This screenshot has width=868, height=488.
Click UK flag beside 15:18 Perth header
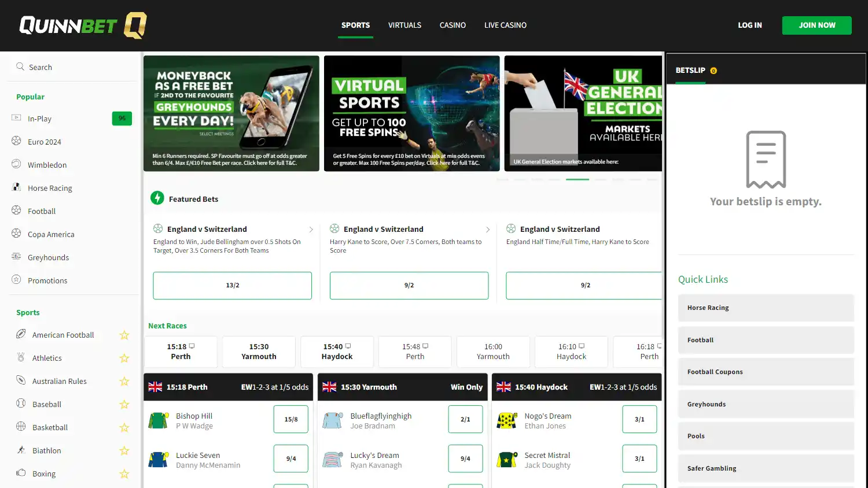point(155,387)
